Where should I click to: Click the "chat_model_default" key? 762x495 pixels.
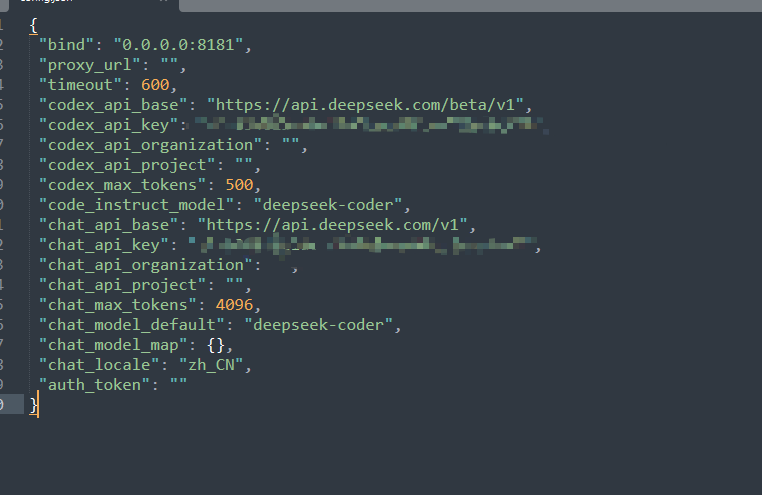click(x=132, y=324)
